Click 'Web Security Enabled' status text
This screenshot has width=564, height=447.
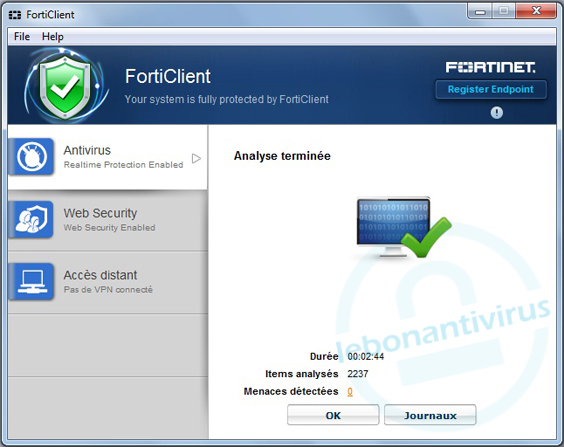109,228
